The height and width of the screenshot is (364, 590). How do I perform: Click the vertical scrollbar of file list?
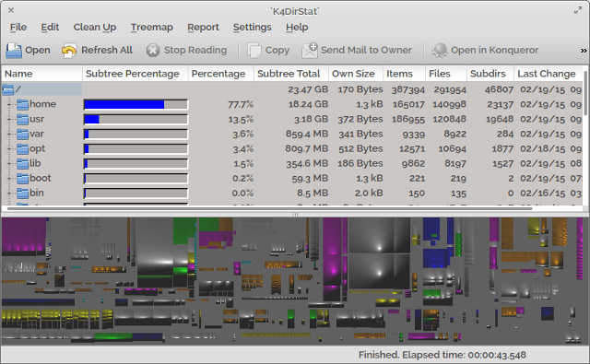pyautogui.click(x=585, y=93)
